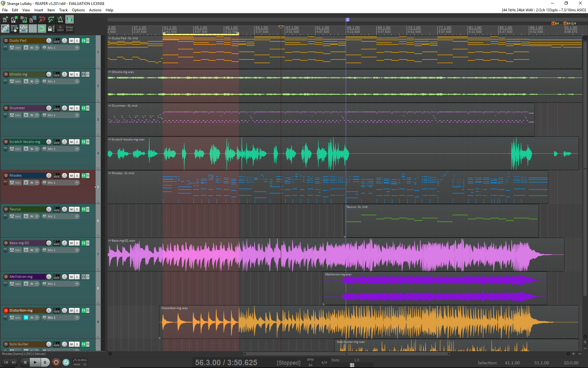Click the red Undo arrow icon
The image size is (588, 368).
pyautogui.click(x=42, y=20)
